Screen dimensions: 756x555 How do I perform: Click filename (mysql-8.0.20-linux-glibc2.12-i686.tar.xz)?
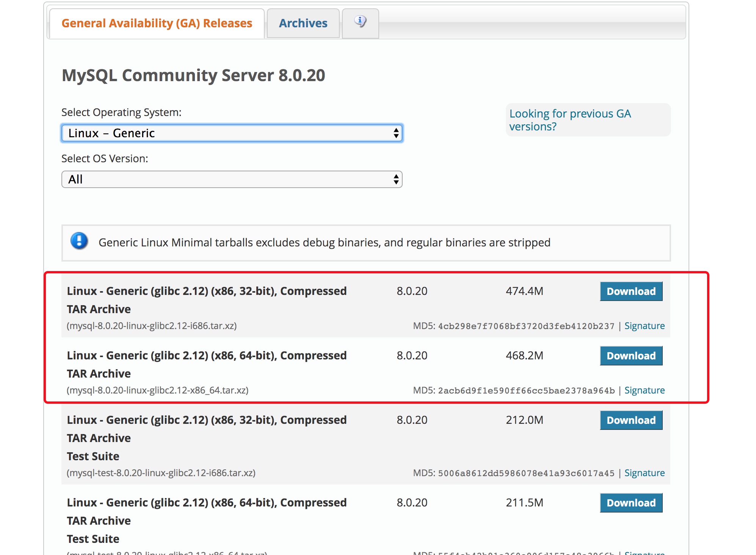point(152,326)
